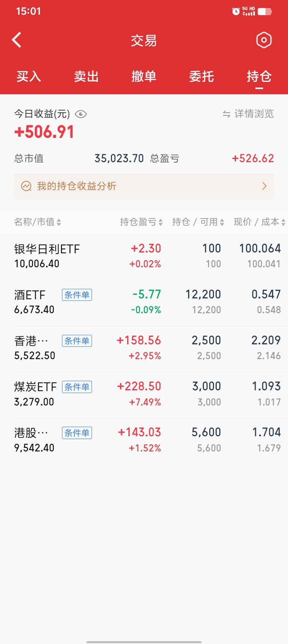Tap the 条件单 badge on 煤炭ETF
This screenshot has width=288, height=644.
[x=77, y=387]
